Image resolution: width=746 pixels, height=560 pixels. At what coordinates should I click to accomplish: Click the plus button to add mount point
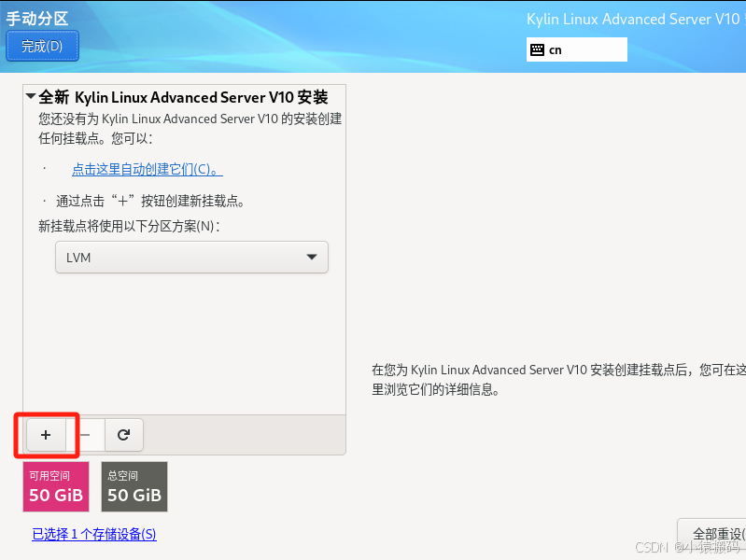coord(46,435)
